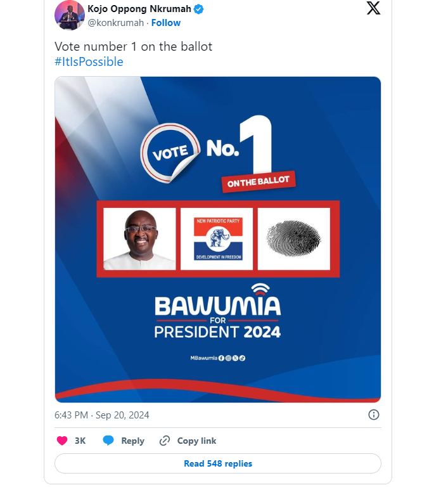Viewport: 441px width, 504px height.
Task: Open the info icon beside the timestamp
Action: (374, 415)
